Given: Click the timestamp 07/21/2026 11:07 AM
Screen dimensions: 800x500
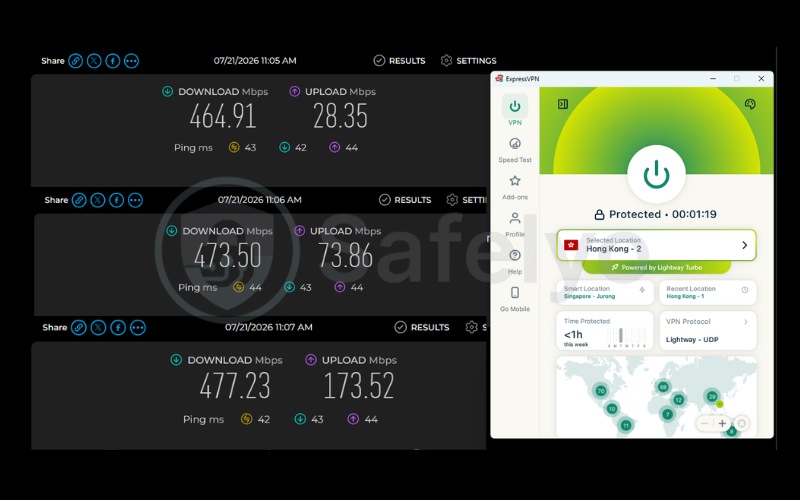Looking at the screenshot, I should [x=269, y=327].
